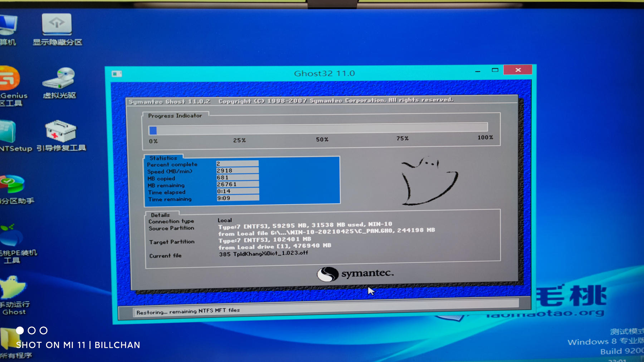
Task: Maximize the Ghost32 window
Action: point(495,70)
